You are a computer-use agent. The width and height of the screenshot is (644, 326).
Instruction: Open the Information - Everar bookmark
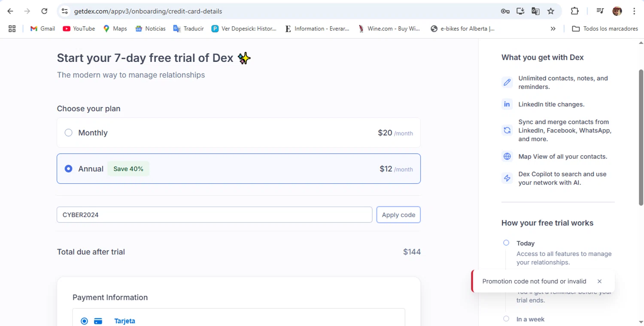(317, 29)
